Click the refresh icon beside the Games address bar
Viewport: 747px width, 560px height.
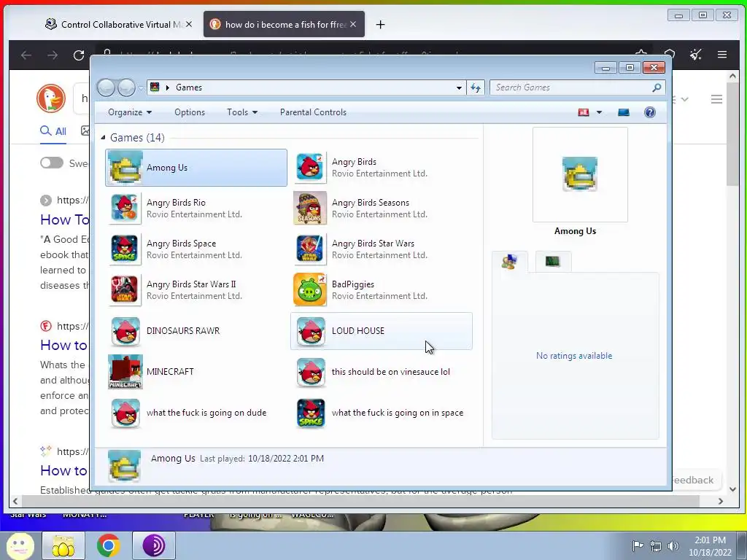(x=476, y=87)
